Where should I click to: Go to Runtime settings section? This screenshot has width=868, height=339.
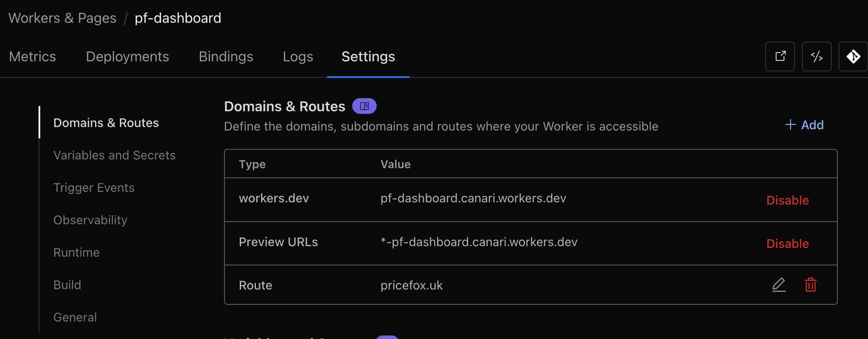tap(76, 252)
